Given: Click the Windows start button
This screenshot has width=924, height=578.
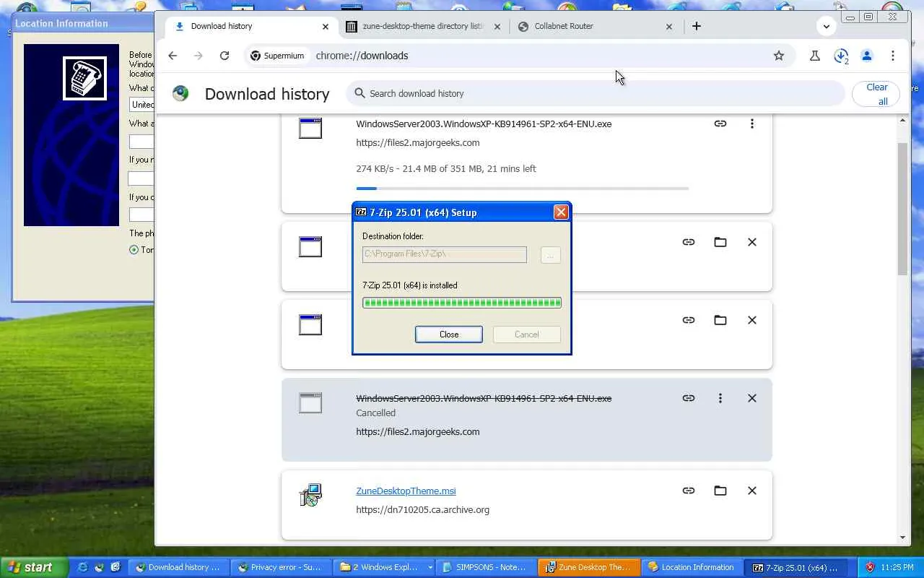Looking at the screenshot, I should 34,567.
